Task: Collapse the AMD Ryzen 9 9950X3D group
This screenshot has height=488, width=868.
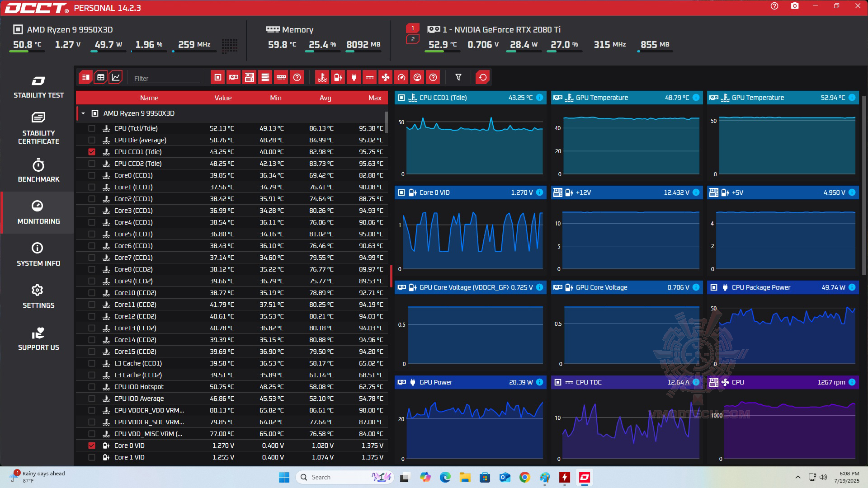Action: click(83, 113)
